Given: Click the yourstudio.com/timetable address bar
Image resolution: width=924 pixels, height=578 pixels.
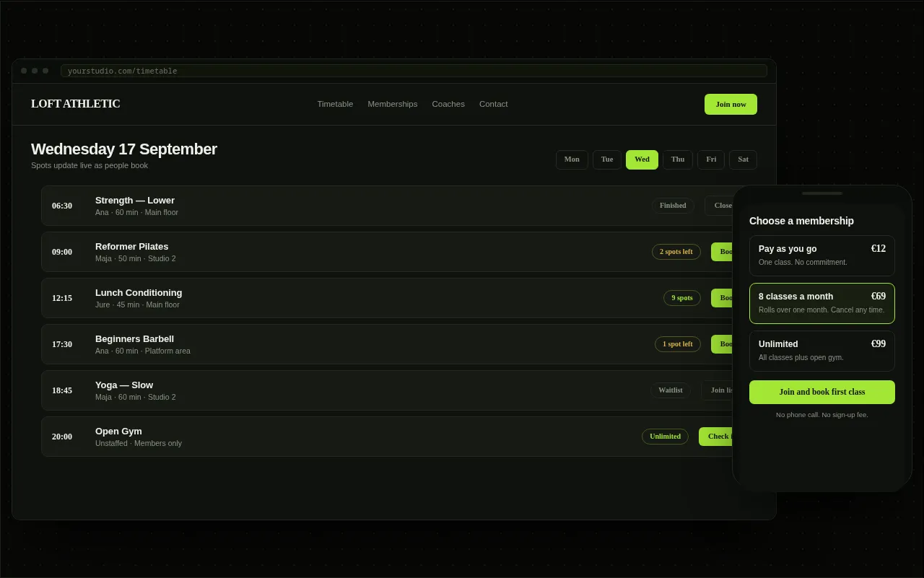Looking at the screenshot, I should pyautogui.click(x=414, y=71).
